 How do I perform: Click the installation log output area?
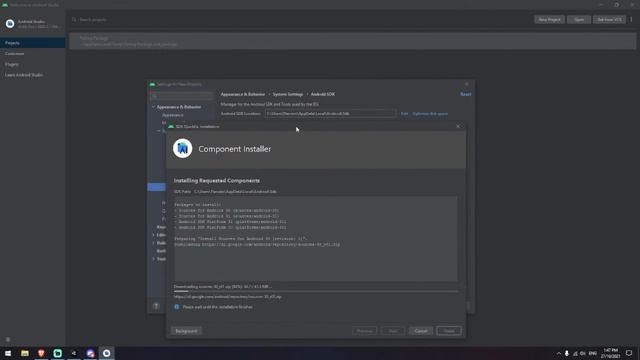316,239
